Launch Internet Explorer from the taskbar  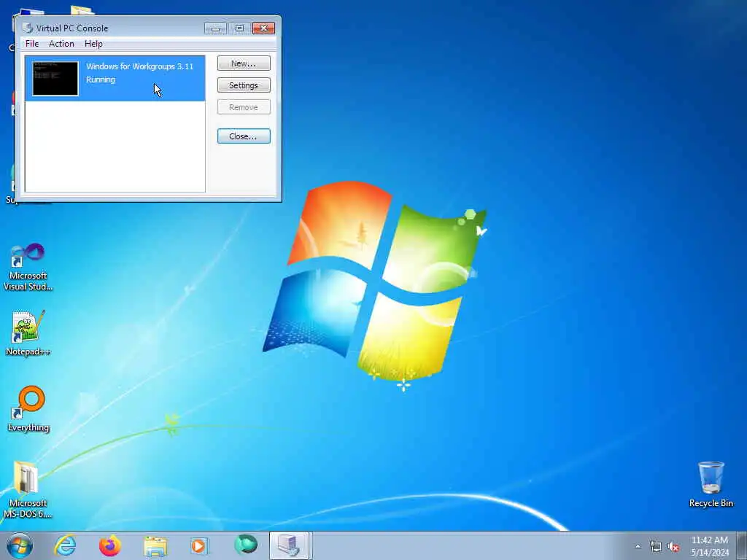[65, 545]
